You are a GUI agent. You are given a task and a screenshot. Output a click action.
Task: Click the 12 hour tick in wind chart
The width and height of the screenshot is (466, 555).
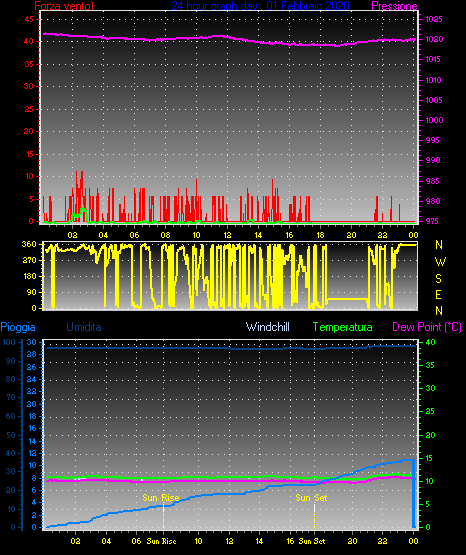point(228,235)
